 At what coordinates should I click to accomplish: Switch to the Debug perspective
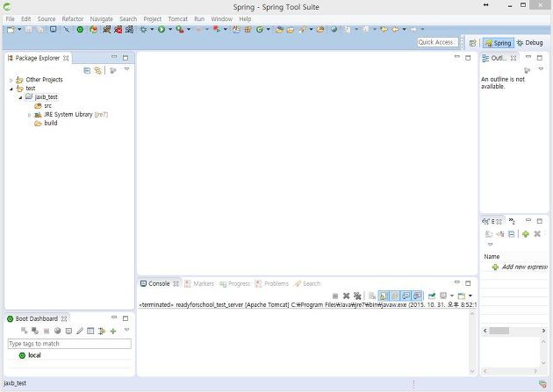[529, 43]
